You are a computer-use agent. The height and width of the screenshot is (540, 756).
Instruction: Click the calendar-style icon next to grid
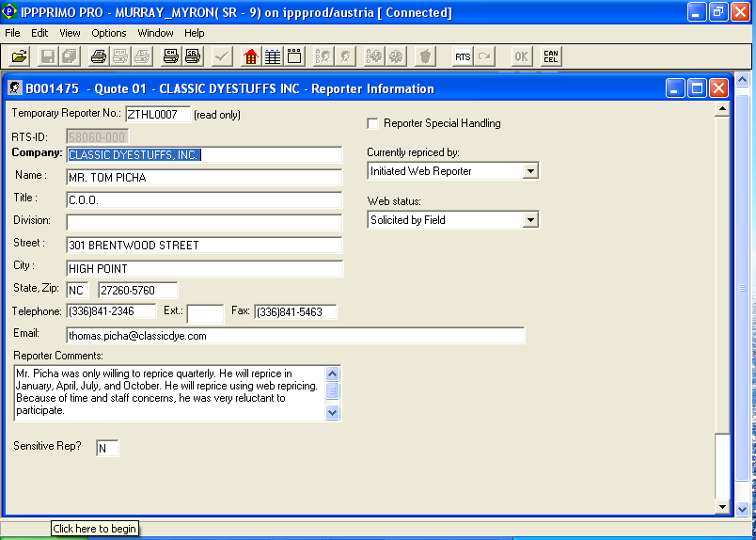294,56
